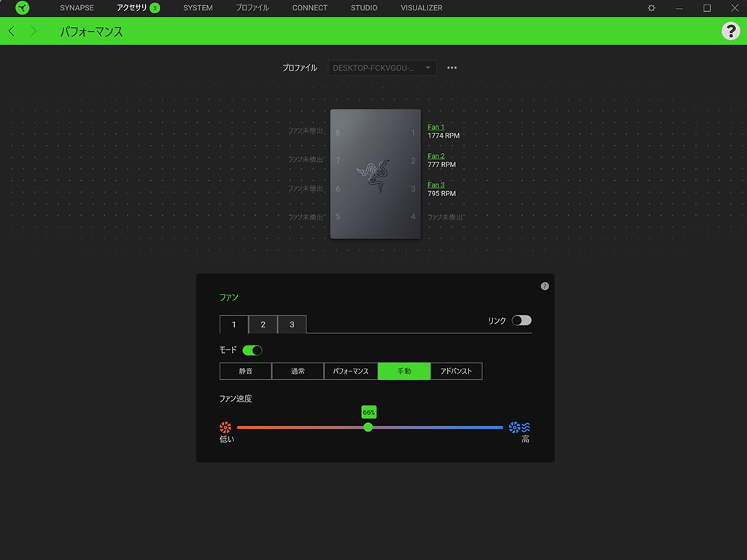
Task: Open the SYSTEM tab
Action: tap(198, 8)
